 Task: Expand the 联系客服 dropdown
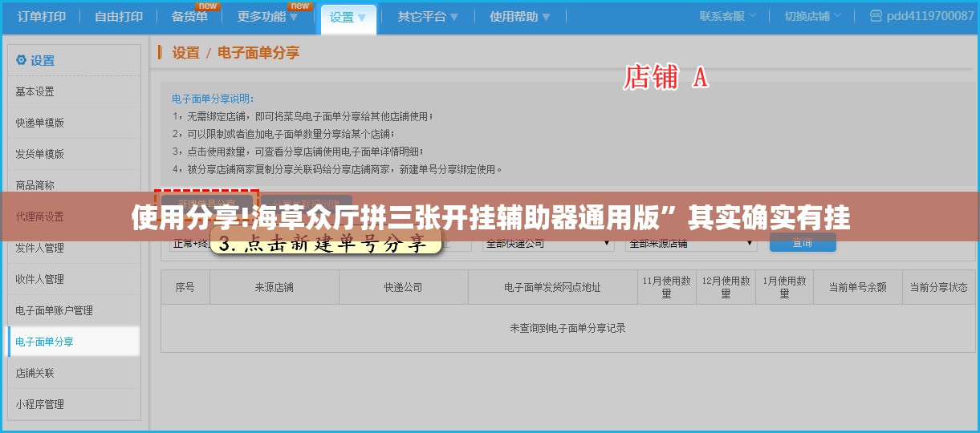(x=728, y=16)
